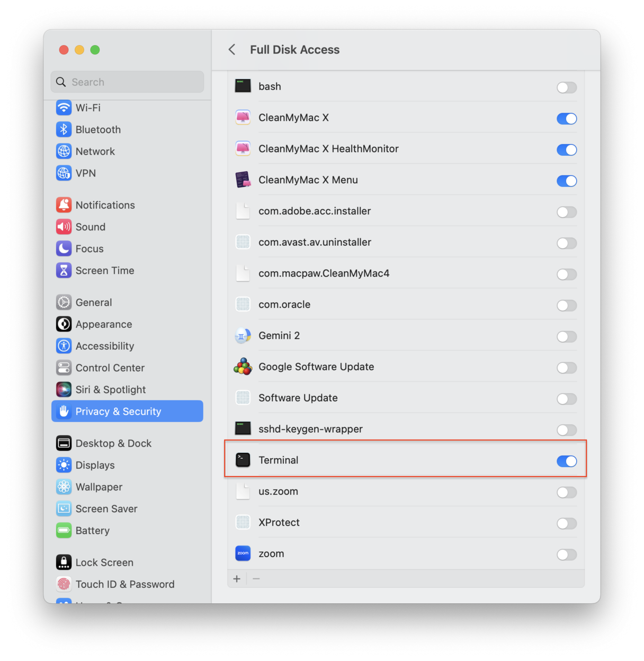The image size is (644, 661).
Task: Click the Bluetooth icon in the sidebar
Action: tap(64, 129)
